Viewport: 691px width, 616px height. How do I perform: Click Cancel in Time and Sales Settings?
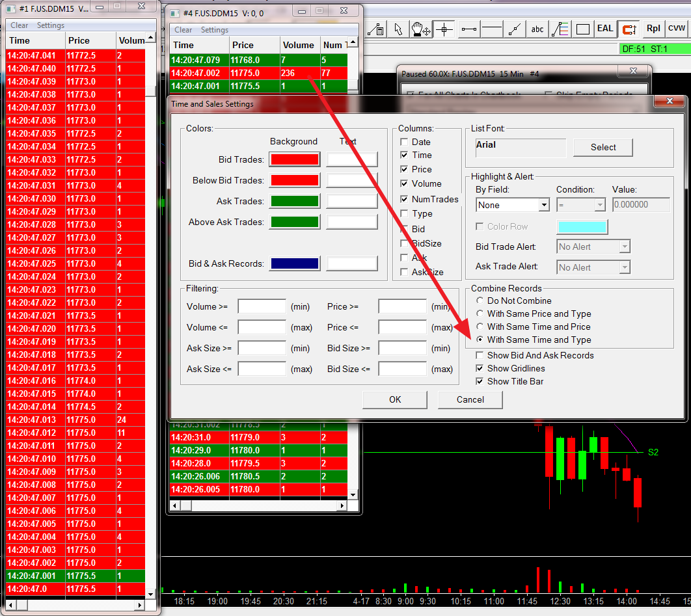tap(470, 399)
